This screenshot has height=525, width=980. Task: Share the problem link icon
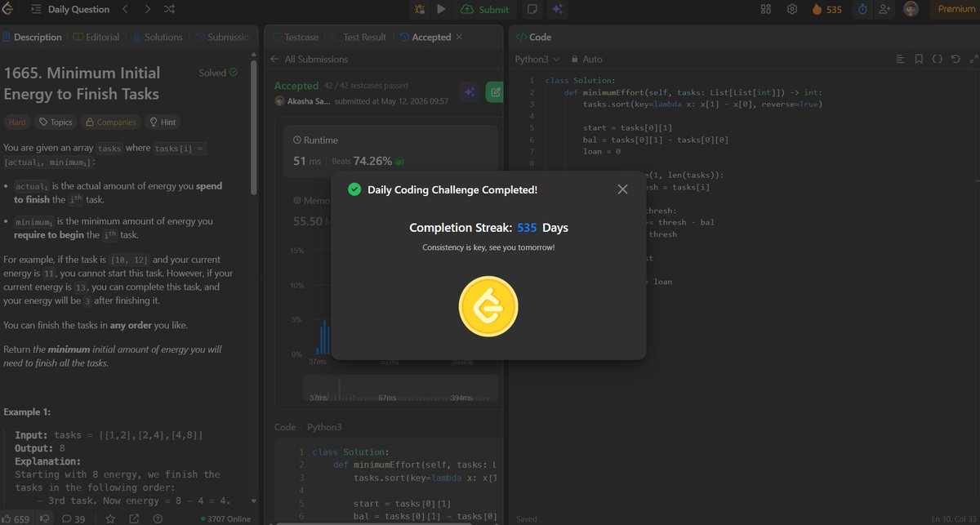coord(134,518)
